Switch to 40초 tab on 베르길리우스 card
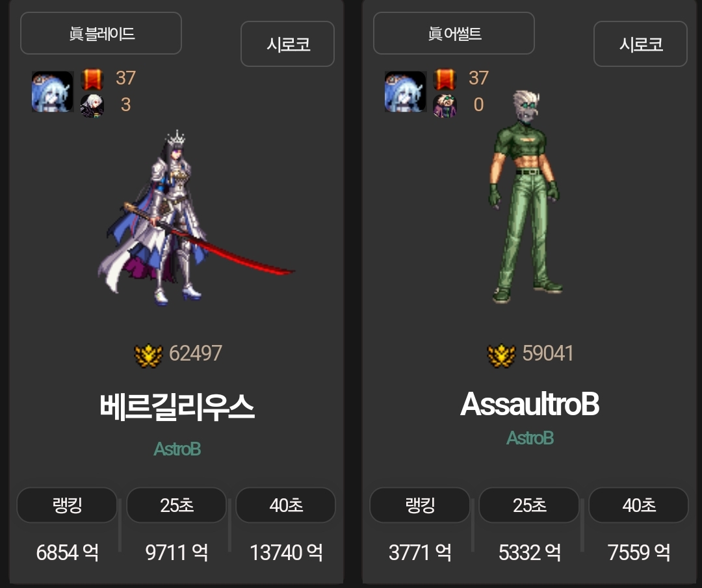The width and height of the screenshot is (702, 588). (285, 505)
